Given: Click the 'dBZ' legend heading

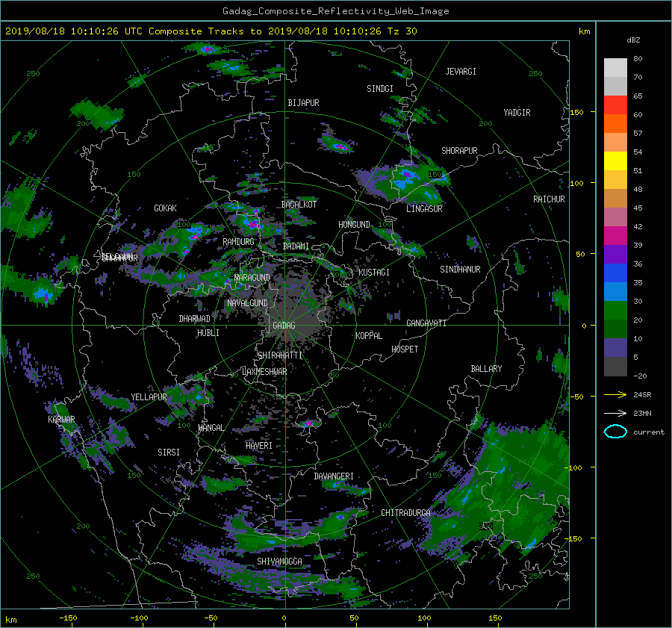Looking at the screenshot, I should [633, 40].
